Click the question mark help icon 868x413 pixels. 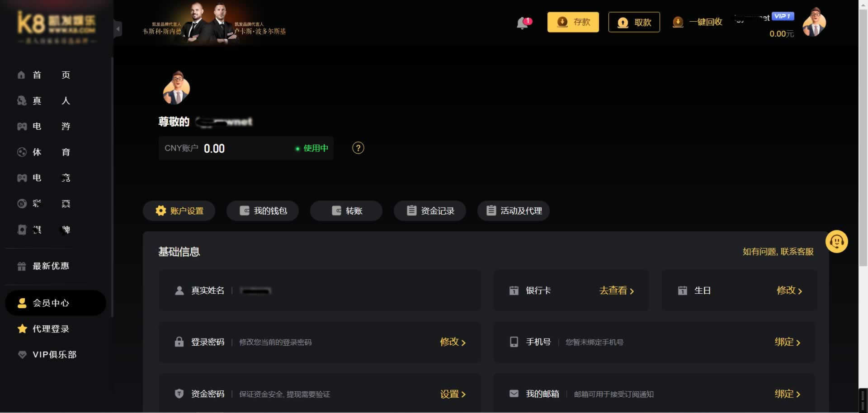(x=358, y=148)
